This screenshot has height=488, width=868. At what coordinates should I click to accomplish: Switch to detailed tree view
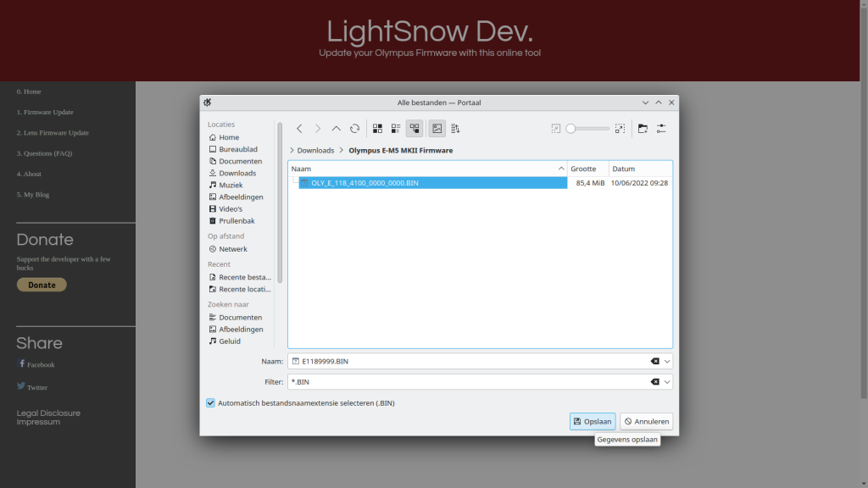415,129
